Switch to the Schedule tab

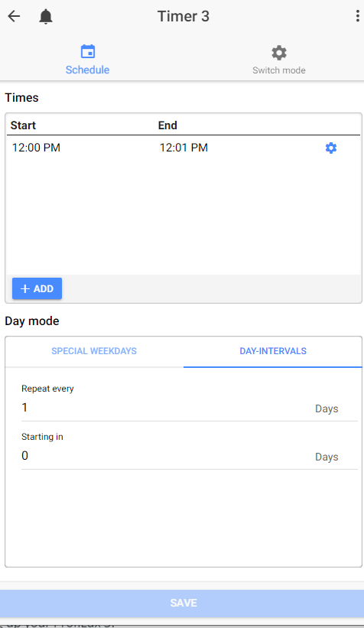pyautogui.click(x=87, y=60)
